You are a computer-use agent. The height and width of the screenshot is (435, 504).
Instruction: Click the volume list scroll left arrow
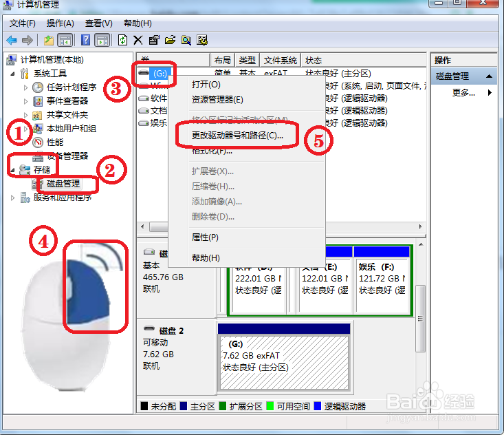click(143, 226)
